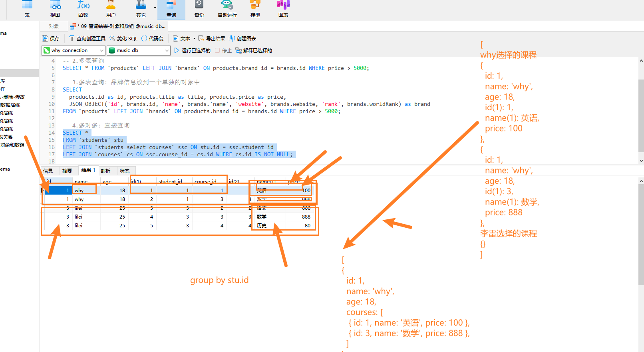Select the 用户 (User) icon
The height and width of the screenshot is (352, 644).
click(111, 9)
